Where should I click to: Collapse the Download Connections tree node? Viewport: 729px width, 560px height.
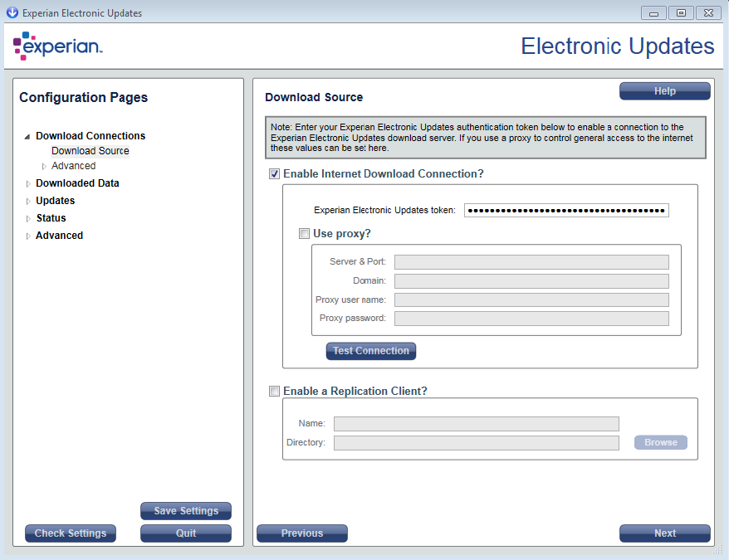point(27,136)
